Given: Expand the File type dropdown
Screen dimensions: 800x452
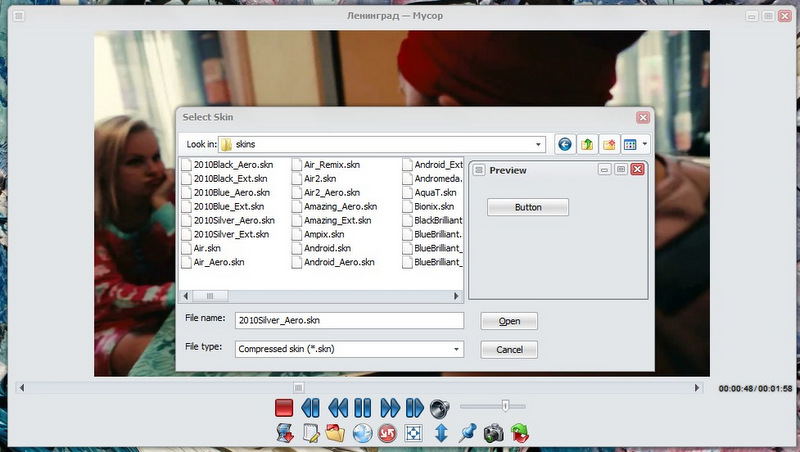Looking at the screenshot, I should (457, 349).
